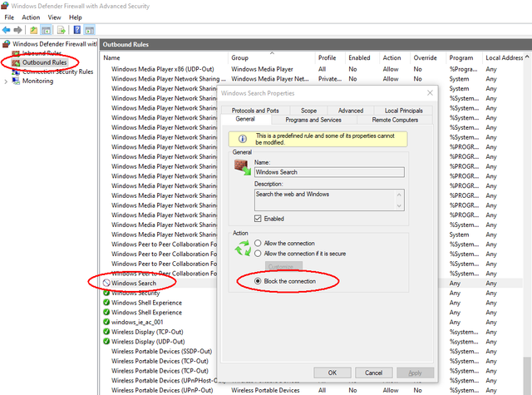Close the Windows Search Properties dialog
The height and width of the screenshot is (395, 532).
point(430,93)
